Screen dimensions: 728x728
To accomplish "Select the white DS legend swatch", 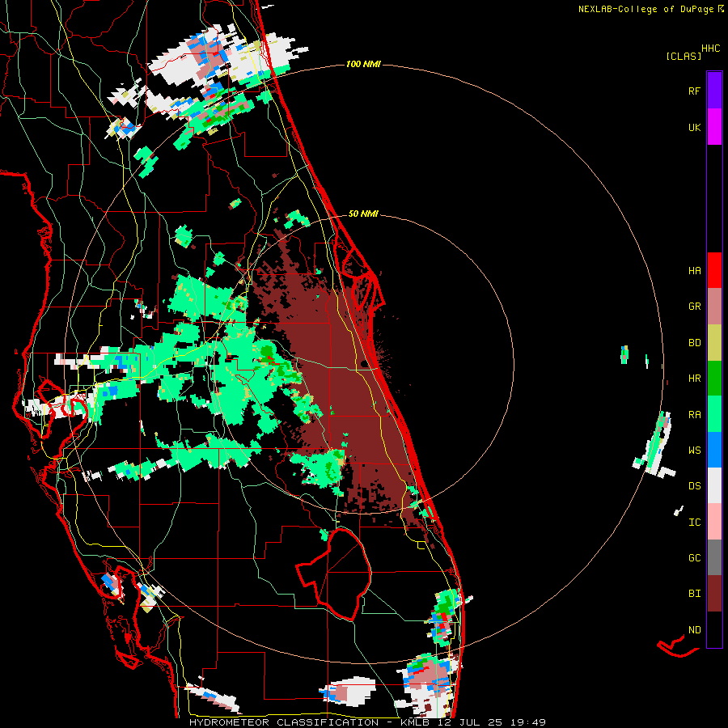I will [714, 485].
